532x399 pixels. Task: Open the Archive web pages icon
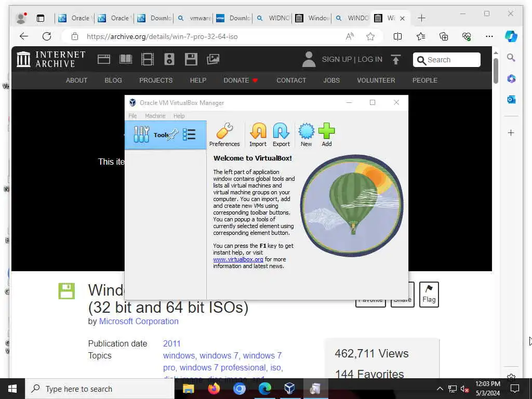(104, 59)
